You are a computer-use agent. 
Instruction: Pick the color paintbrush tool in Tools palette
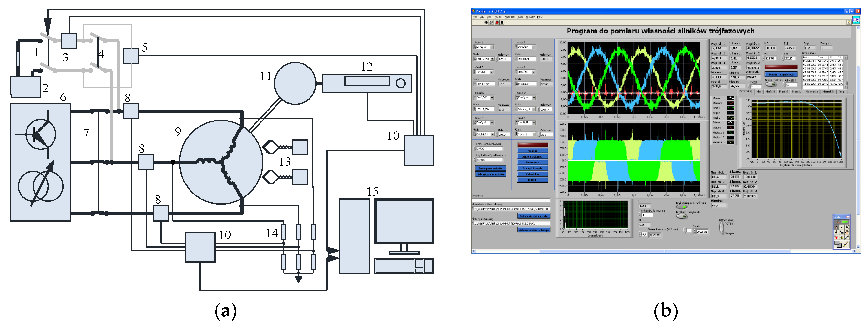click(x=846, y=244)
